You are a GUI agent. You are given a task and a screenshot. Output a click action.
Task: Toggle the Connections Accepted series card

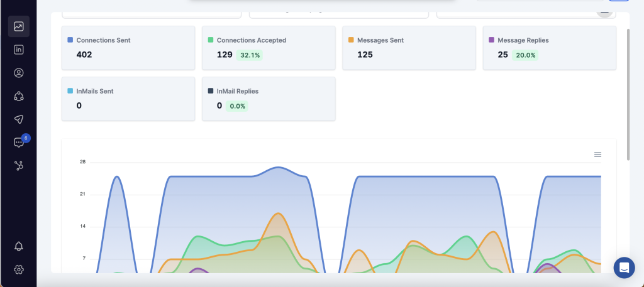(x=269, y=48)
